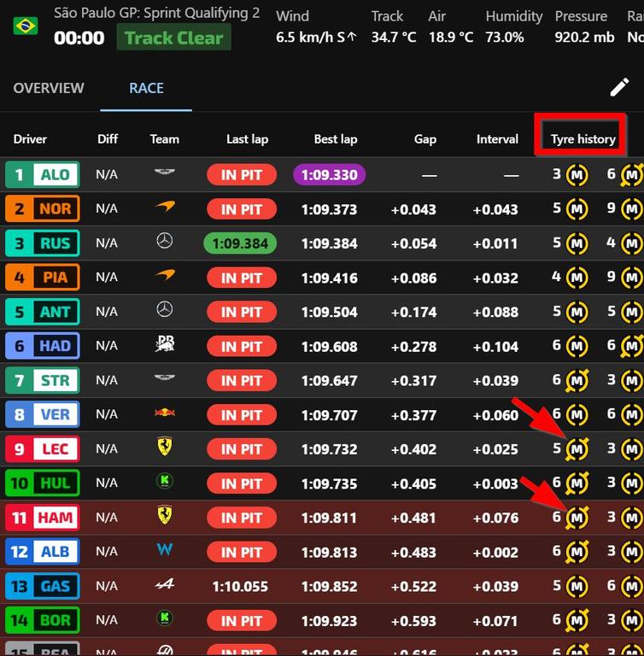Click the Team column header
The height and width of the screenshot is (656, 644).
(x=165, y=139)
